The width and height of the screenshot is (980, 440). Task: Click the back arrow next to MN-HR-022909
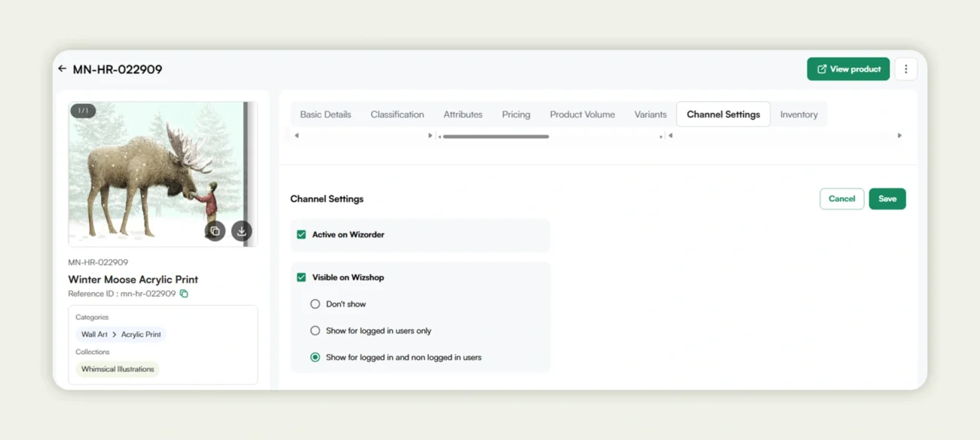pos(63,69)
